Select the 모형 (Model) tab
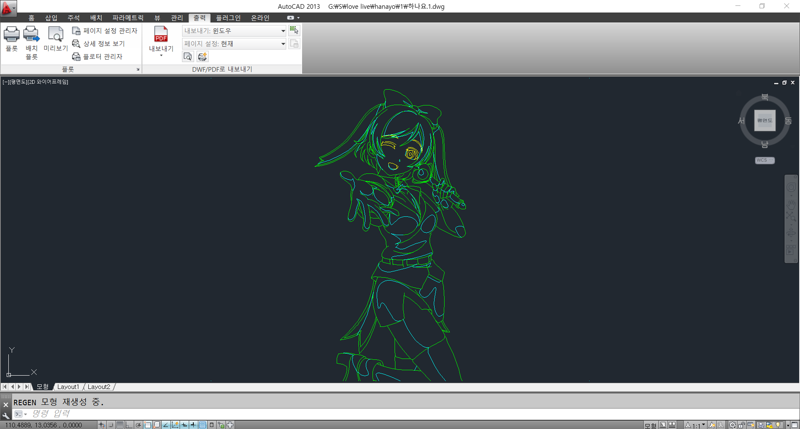 click(x=42, y=387)
